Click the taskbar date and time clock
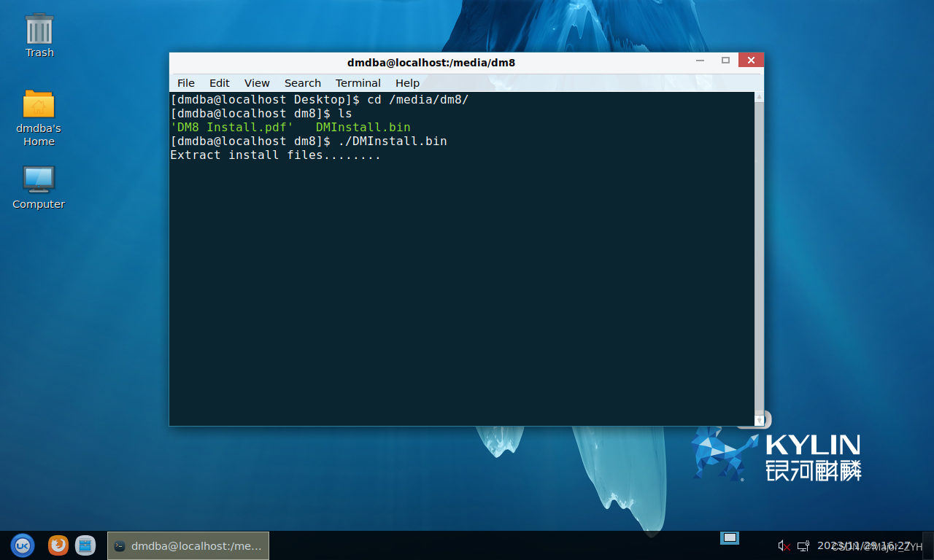Screen dimensions: 934x560 tap(864, 545)
